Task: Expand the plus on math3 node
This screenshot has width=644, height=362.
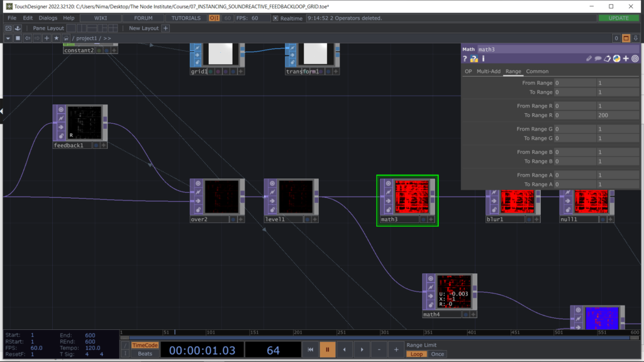Action: pos(431,219)
